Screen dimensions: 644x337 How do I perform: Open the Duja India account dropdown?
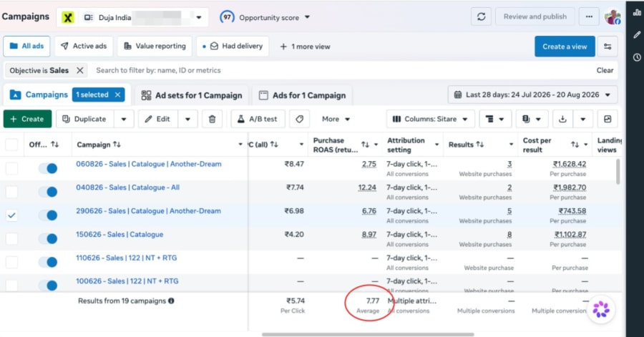[132, 18]
